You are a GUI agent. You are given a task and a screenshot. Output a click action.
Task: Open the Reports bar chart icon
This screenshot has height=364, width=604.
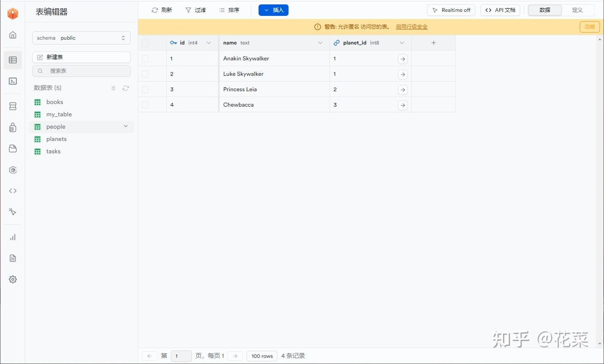click(13, 237)
